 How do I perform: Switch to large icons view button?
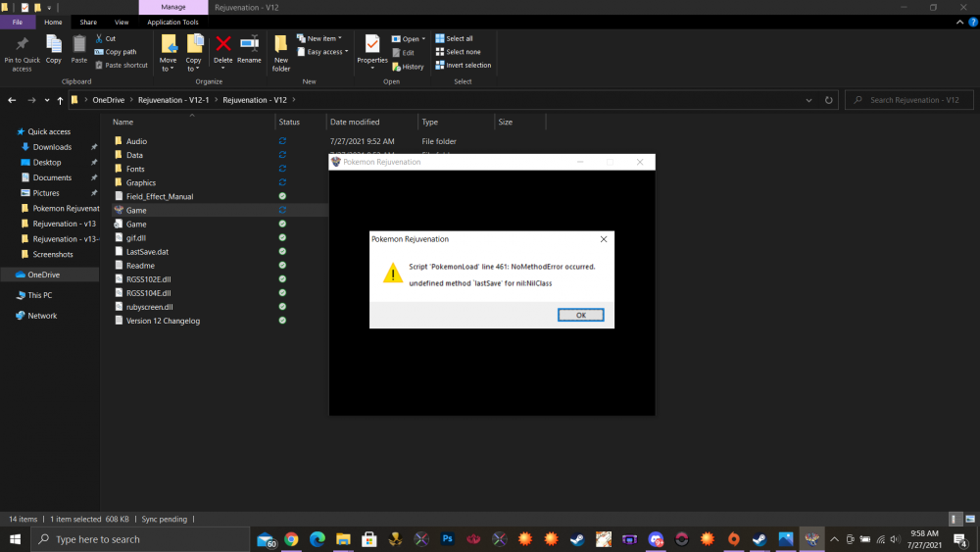(x=970, y=519)
